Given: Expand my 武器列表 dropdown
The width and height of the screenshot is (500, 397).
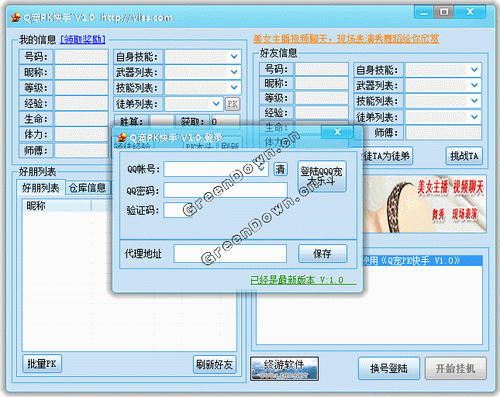Looking at the screenshot, I should [x=234, y=72].
